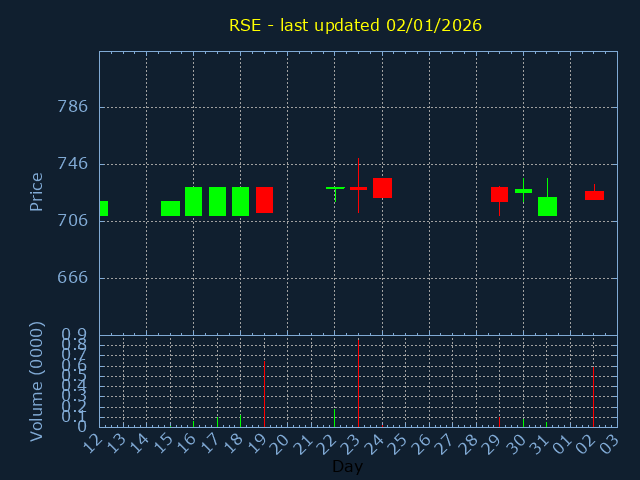This screenshot has width=640, height=480.
Task: Click the chart title 'RSE - last updated 02/01/2026'
Action: point(355,25)
